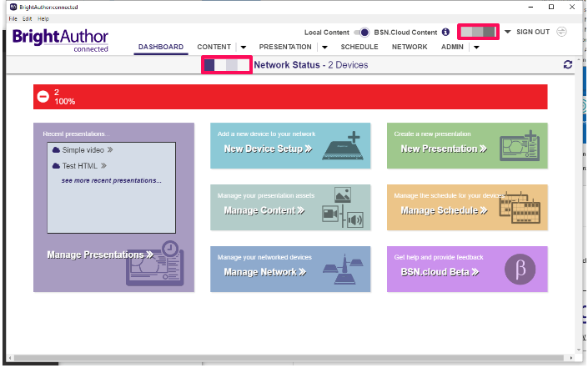Click the connection icon beside Sign Out
This screenshot has height=368, width=588.
pyautogui.click(x=561, y=32)
